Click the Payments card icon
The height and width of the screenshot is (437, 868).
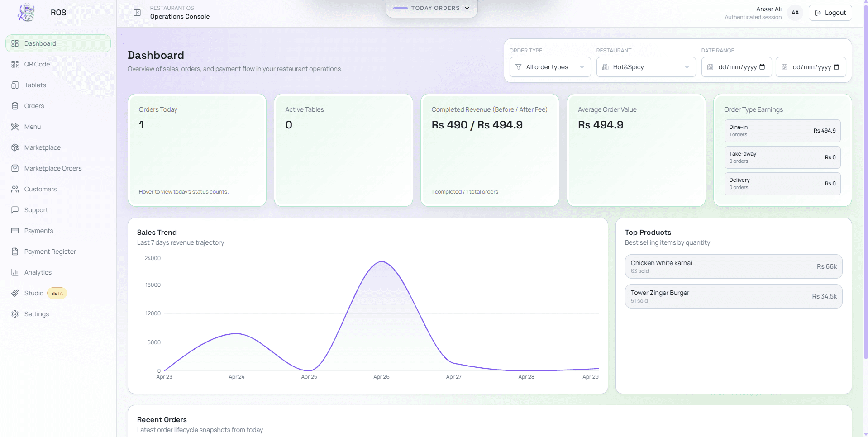15,231
